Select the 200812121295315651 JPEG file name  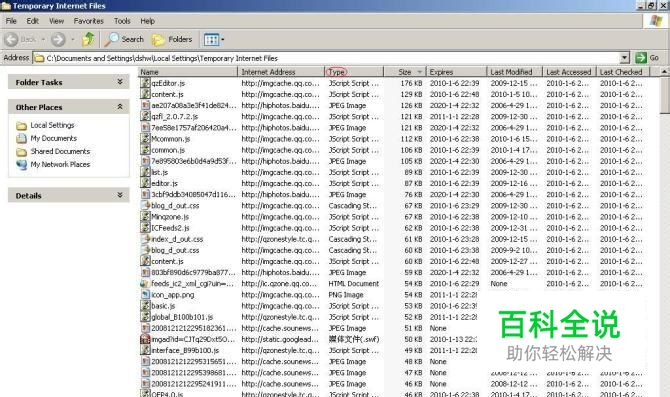click(194, 362)
